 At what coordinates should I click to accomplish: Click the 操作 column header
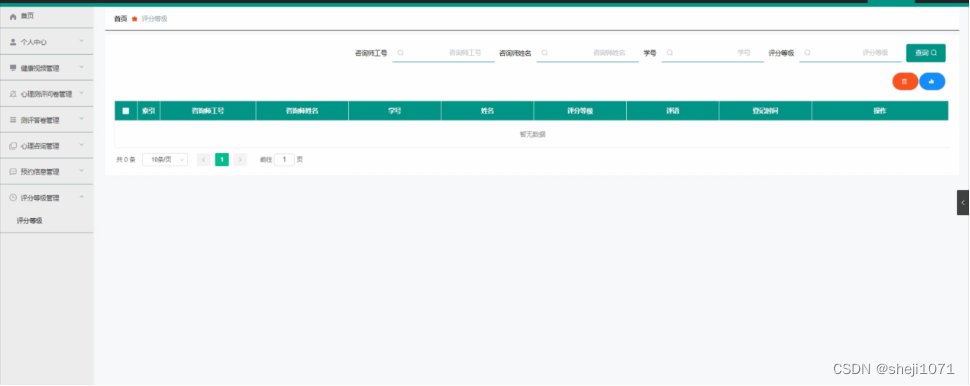click(x=880, y=111)
